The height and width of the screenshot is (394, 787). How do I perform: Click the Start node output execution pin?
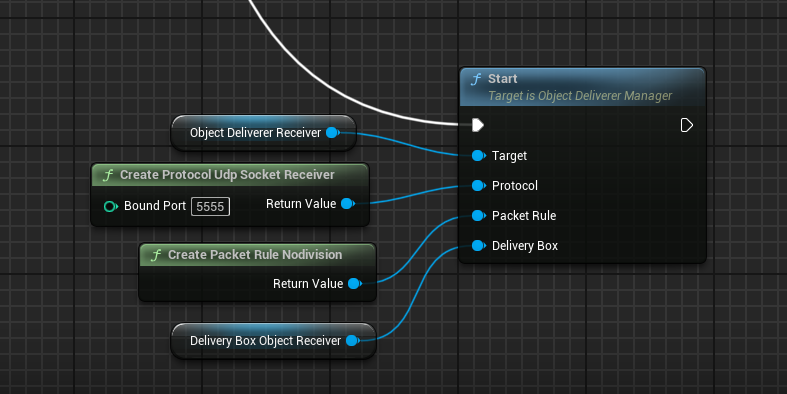[x=687, y=125]
